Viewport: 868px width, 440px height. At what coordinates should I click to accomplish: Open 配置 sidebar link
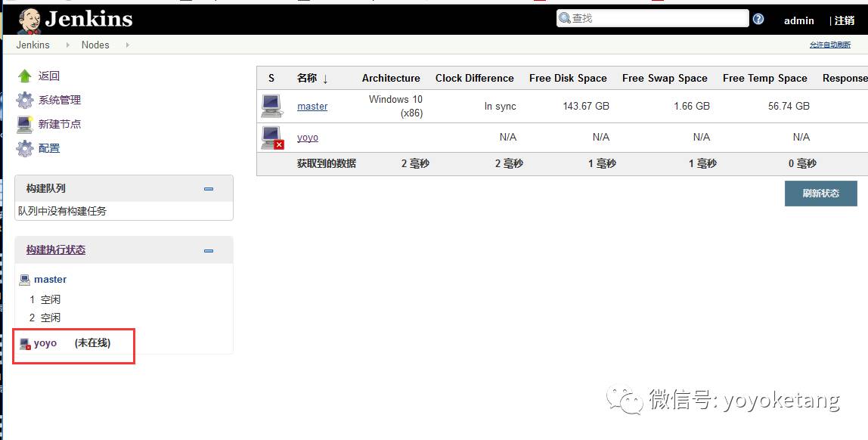[x=48, y=148]
